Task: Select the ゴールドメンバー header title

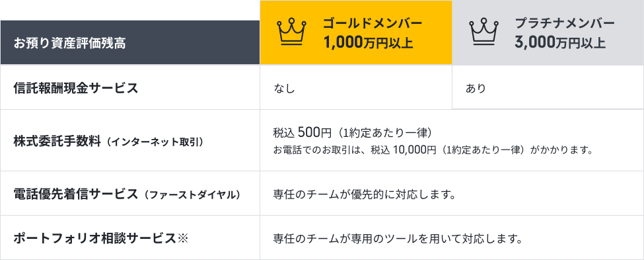Action: 373,23
